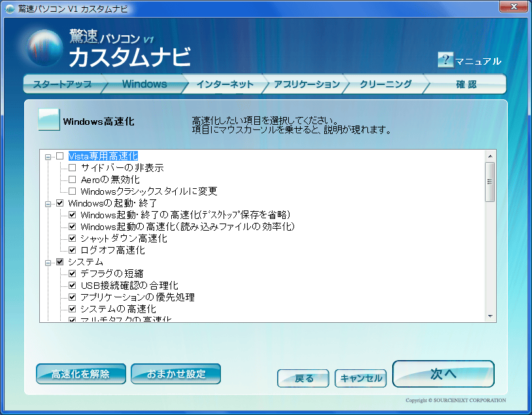
Task: Uncheck シャットダウン高速化 checkbox
Action: click(x=72, y=238)
